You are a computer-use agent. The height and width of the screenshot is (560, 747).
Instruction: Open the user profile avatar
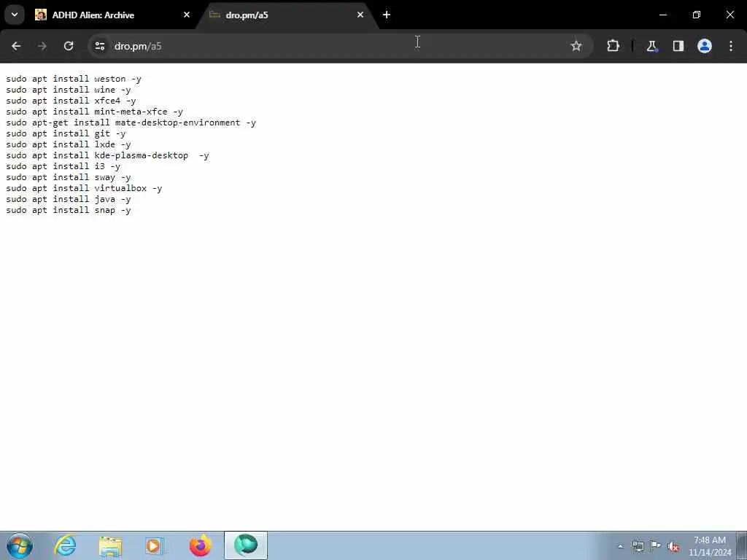tap(705, 46)
